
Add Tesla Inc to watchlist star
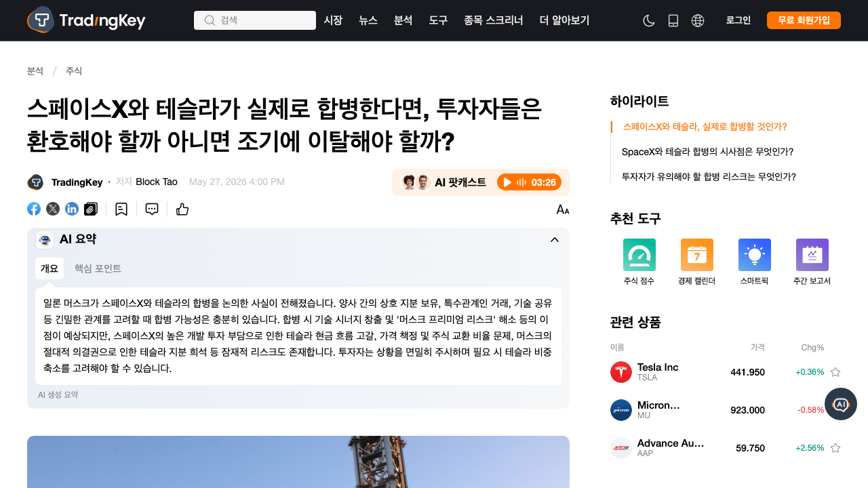[x=835, y=372]
